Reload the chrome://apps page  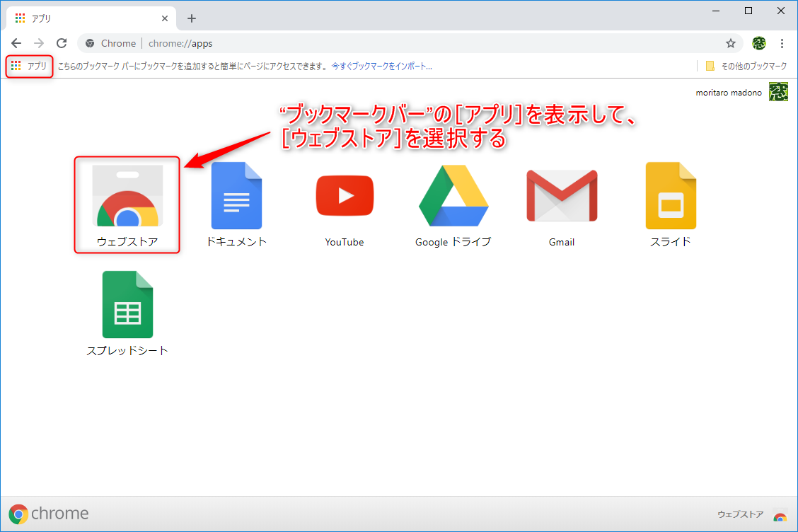61,43
